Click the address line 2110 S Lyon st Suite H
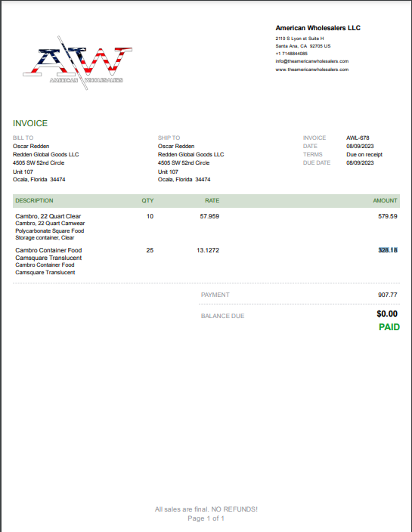 [299, 39]
